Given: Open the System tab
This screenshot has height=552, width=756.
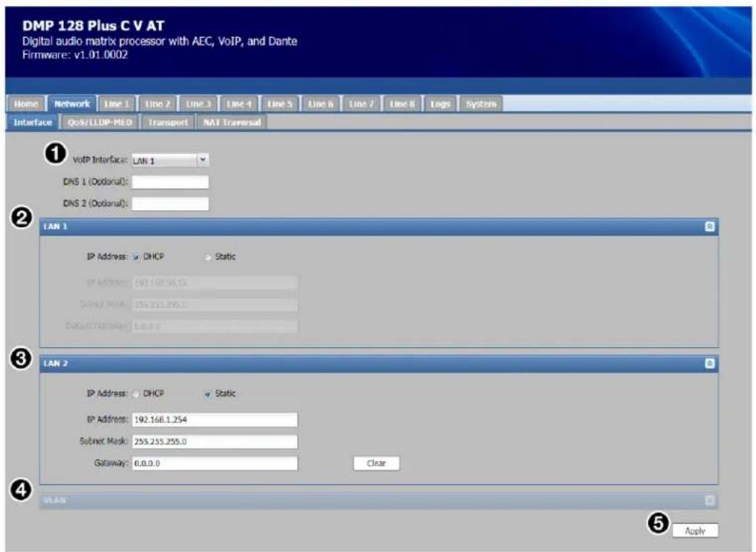Looking at the screenshot, I should pos(480,104).
